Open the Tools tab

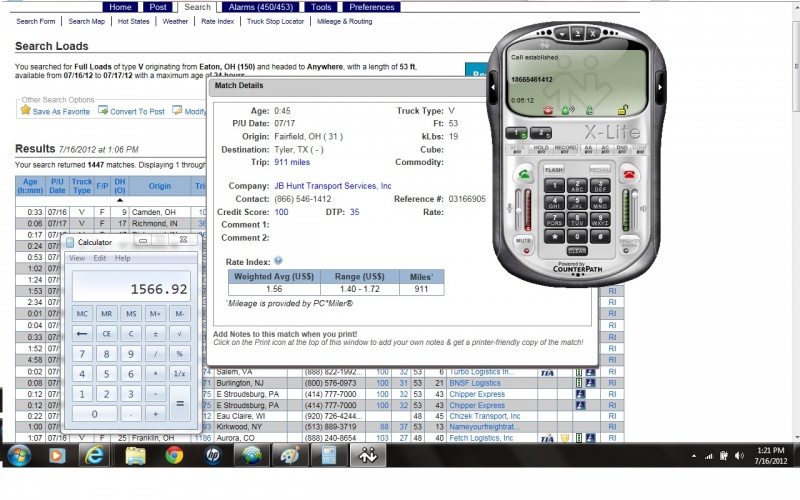point(321,7)
